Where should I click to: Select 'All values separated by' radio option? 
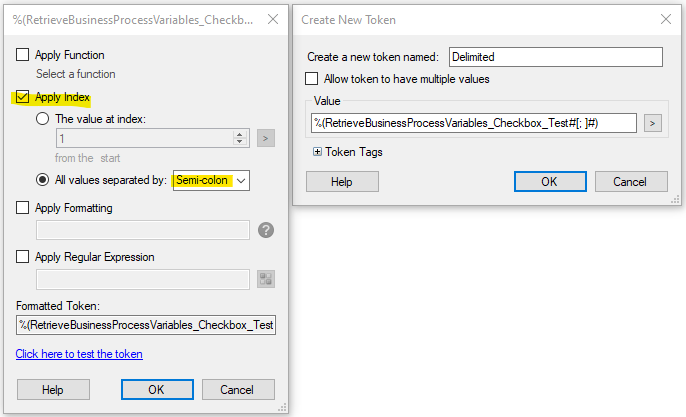tap(42, 180)
